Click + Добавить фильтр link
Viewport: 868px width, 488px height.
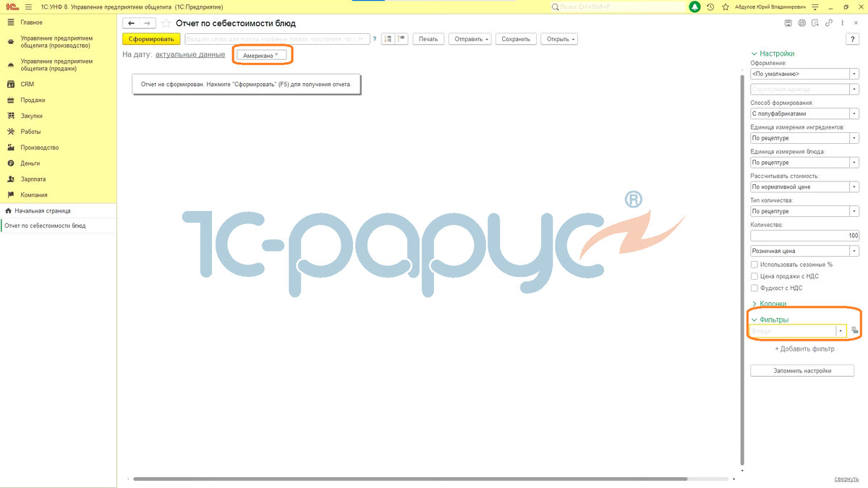tap(804, 348)
